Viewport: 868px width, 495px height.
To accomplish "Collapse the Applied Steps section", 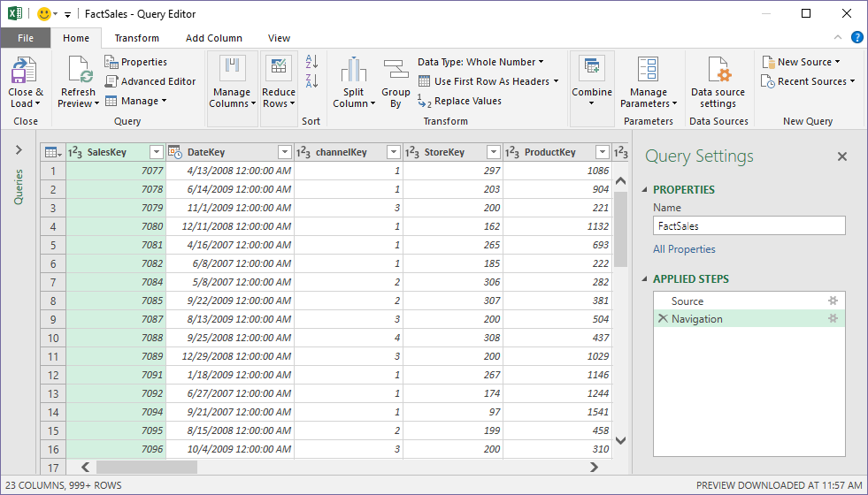I will [644, 279].
